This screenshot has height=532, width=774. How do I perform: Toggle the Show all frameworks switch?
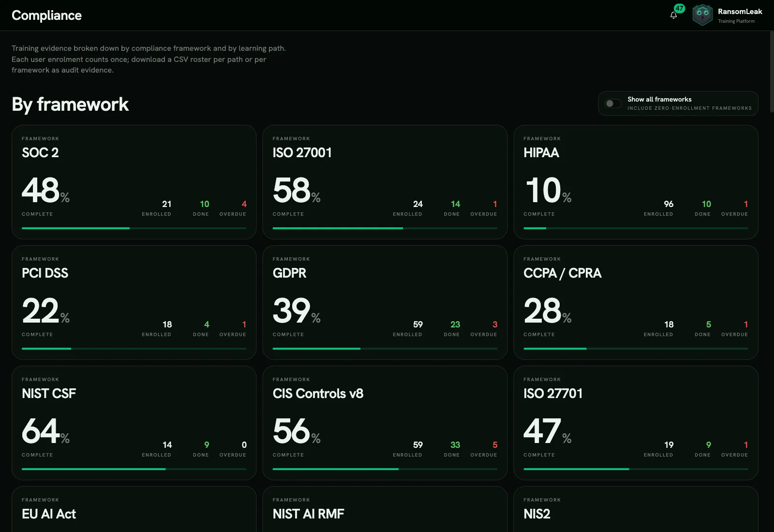613,103
